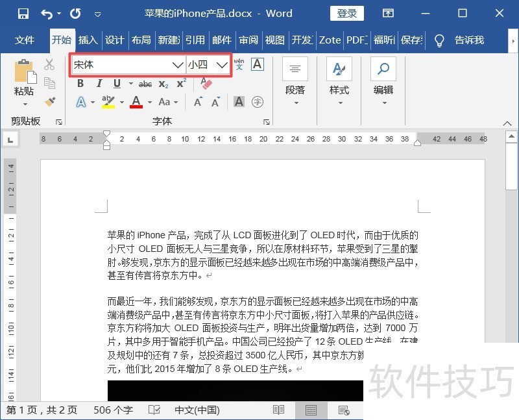Save the document with the floppy icon
The width and height of the screenshot is (519, 420).
[23, 14]
